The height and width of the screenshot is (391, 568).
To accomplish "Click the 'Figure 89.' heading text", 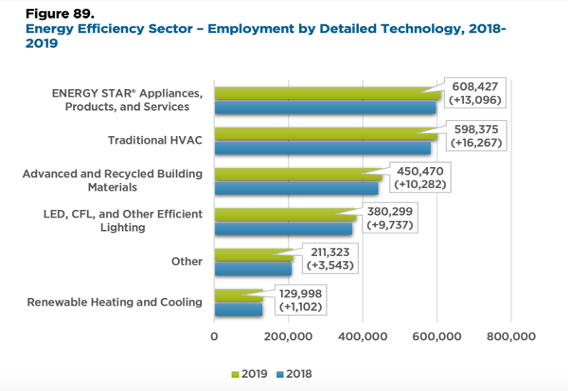I will 60,14.
